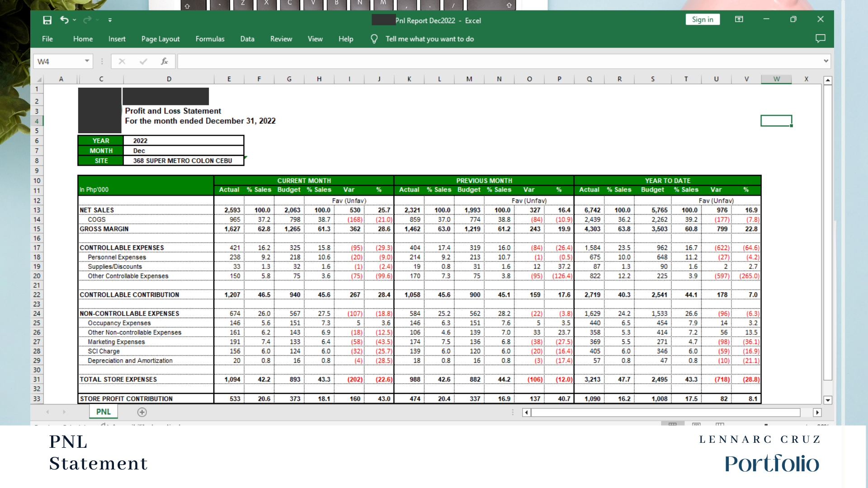Click Tell me what you want to do box
868x488 pixels.
pyautogui.click(x=429, y=39)
